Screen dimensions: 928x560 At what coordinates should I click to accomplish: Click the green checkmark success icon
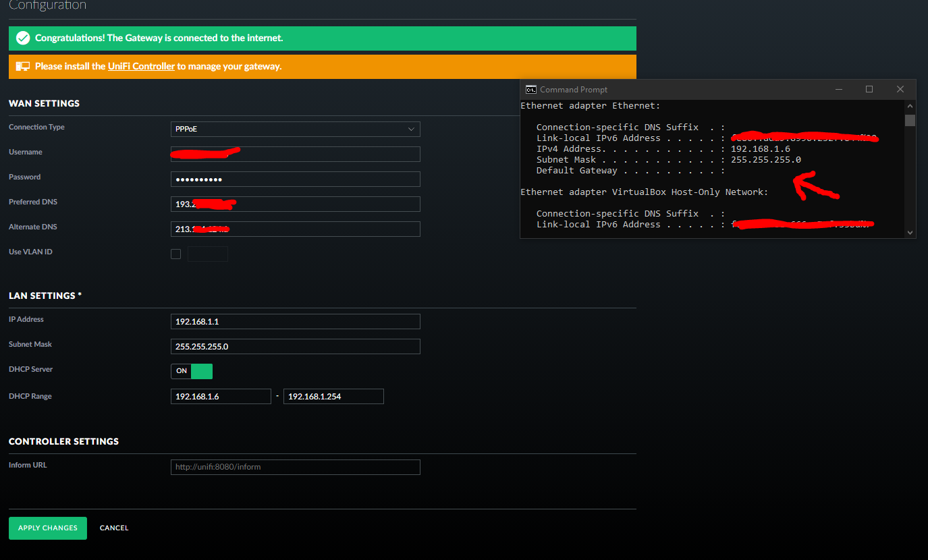23,38
